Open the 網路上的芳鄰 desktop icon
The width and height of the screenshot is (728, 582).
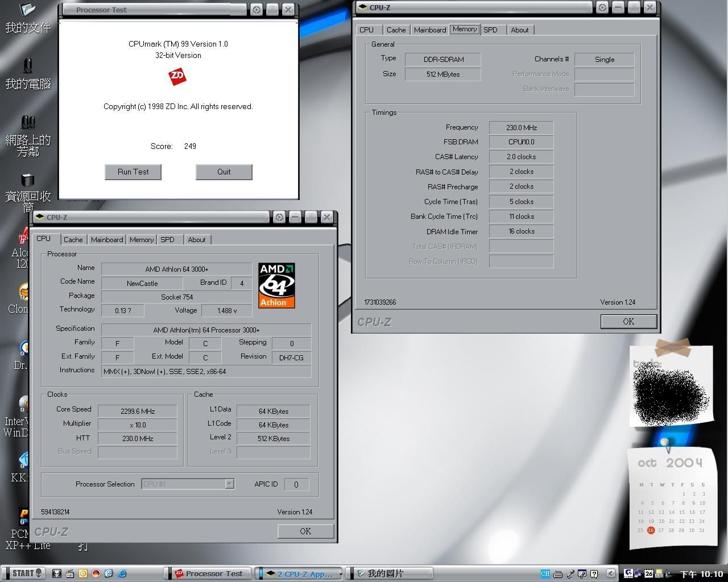pyautogui.click(x=27, y=123)
